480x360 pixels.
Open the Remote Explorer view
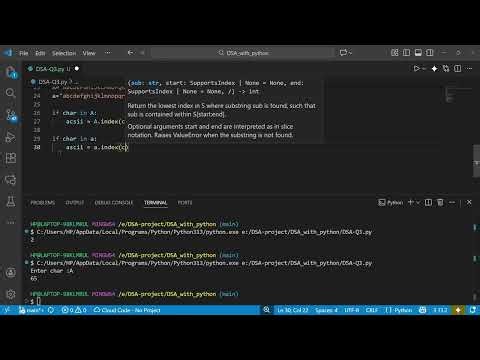coord(11,180)
